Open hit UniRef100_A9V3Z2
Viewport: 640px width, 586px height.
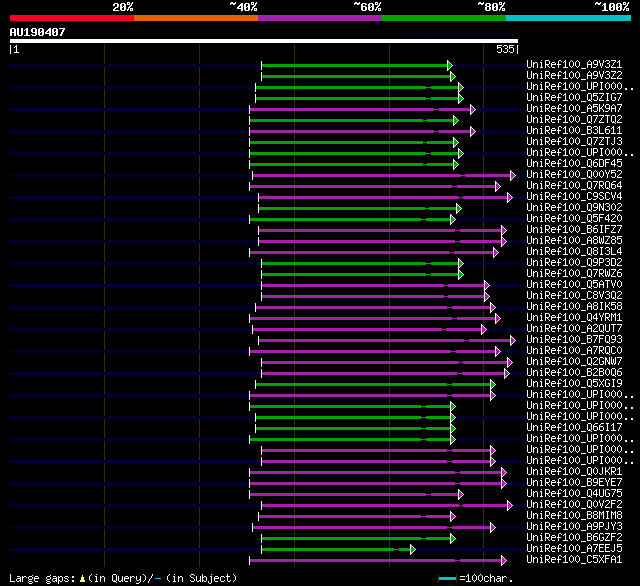tap(574, 75)
